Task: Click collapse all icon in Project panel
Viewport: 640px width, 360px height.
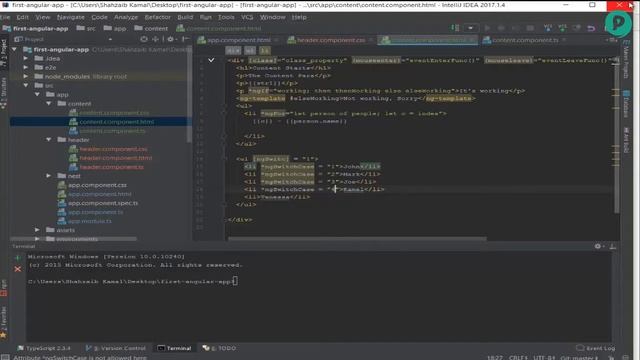Action: click(x=156, y=39)
